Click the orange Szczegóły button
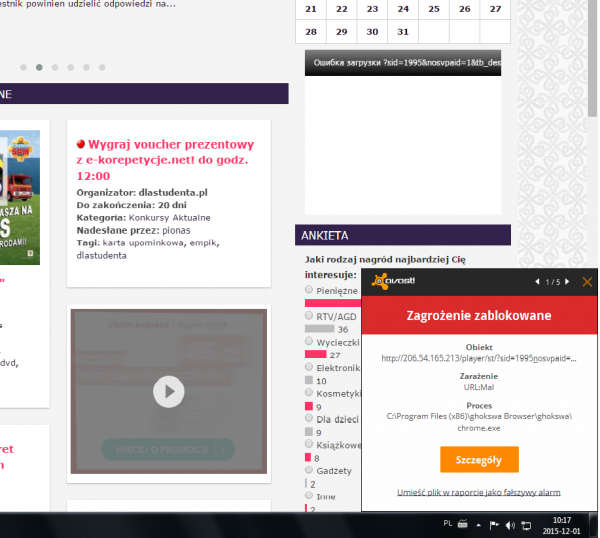The image size is (600, 538). coord(479,459)
